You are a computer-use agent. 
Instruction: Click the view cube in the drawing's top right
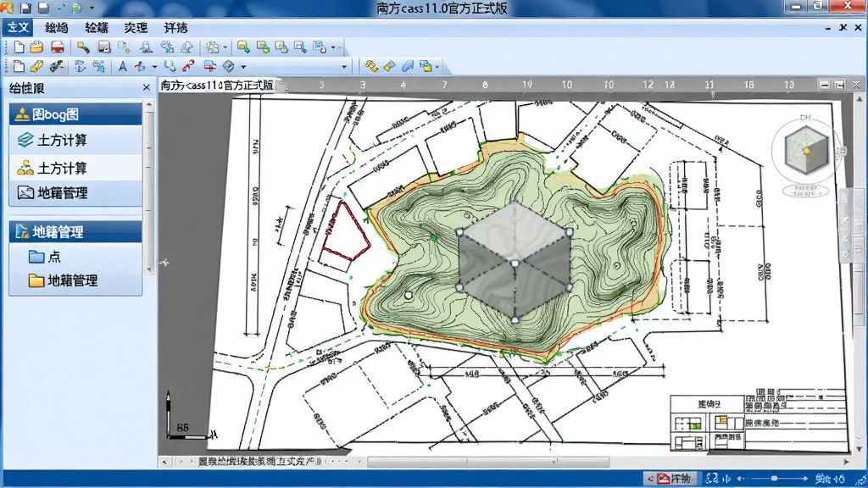pos(806,149)
